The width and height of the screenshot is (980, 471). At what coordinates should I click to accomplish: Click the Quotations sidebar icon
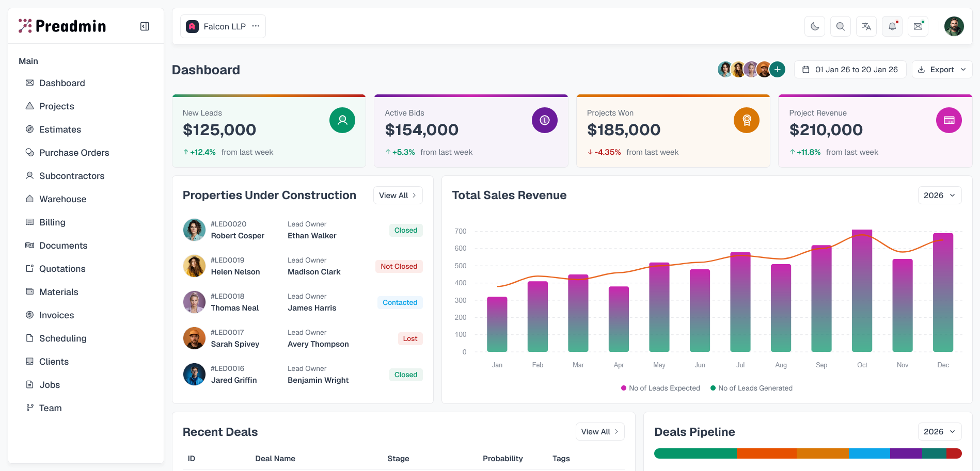tap(30, 268)
